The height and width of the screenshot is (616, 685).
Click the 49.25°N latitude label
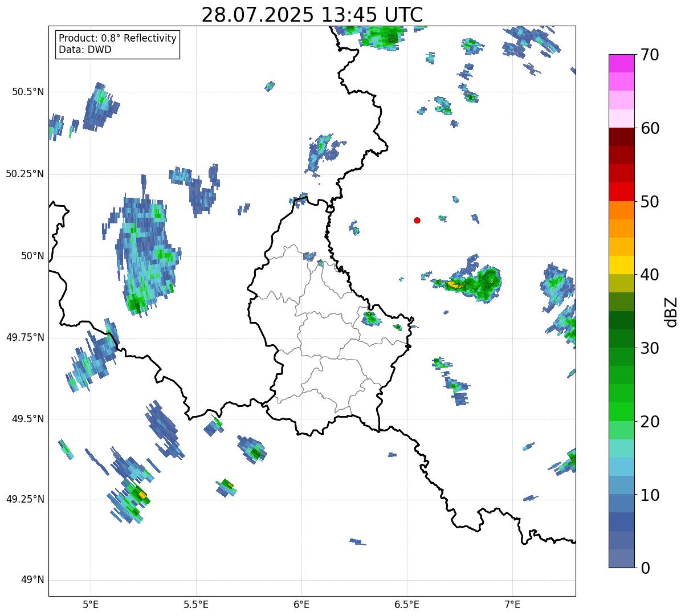click(x=25, y=499)
